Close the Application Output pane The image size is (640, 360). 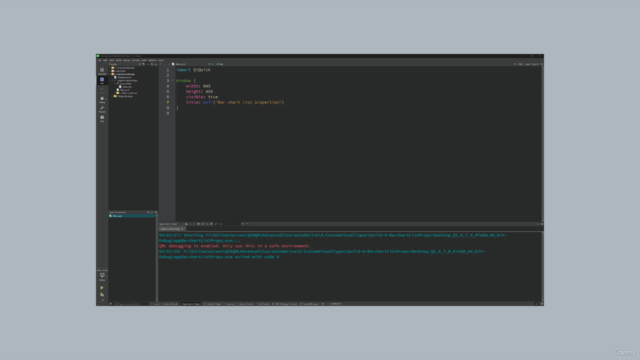[542, 224]
